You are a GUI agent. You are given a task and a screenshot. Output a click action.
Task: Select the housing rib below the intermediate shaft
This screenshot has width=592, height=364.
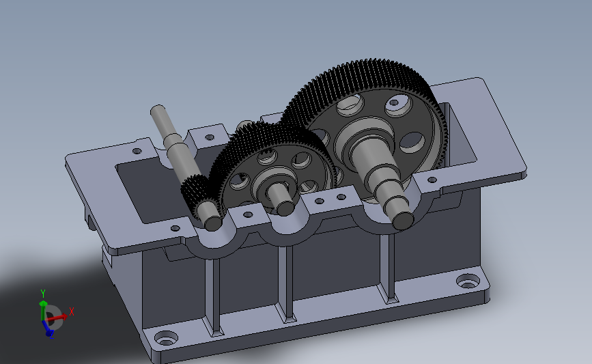coord(287,283)
